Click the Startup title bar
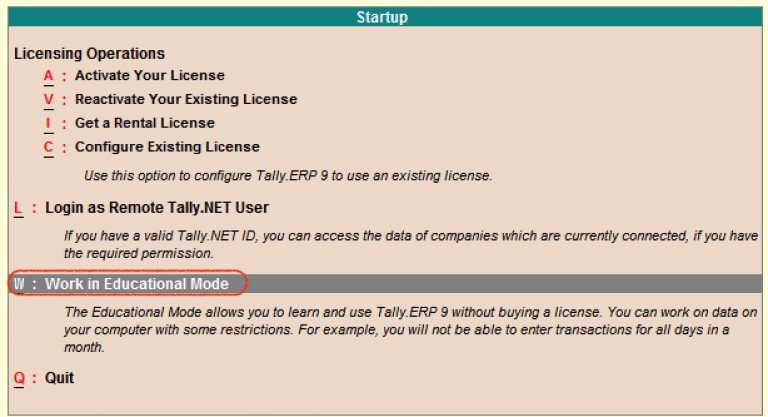 [385, 17]
